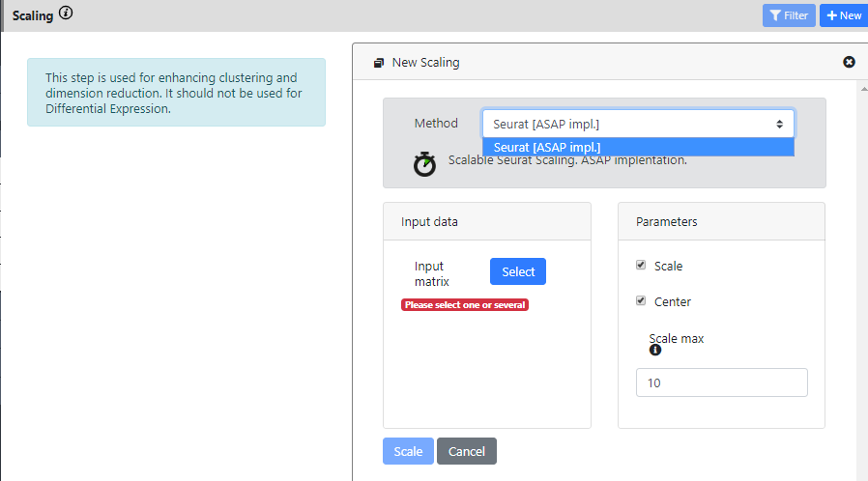Create a new scaling with + New

844,15
